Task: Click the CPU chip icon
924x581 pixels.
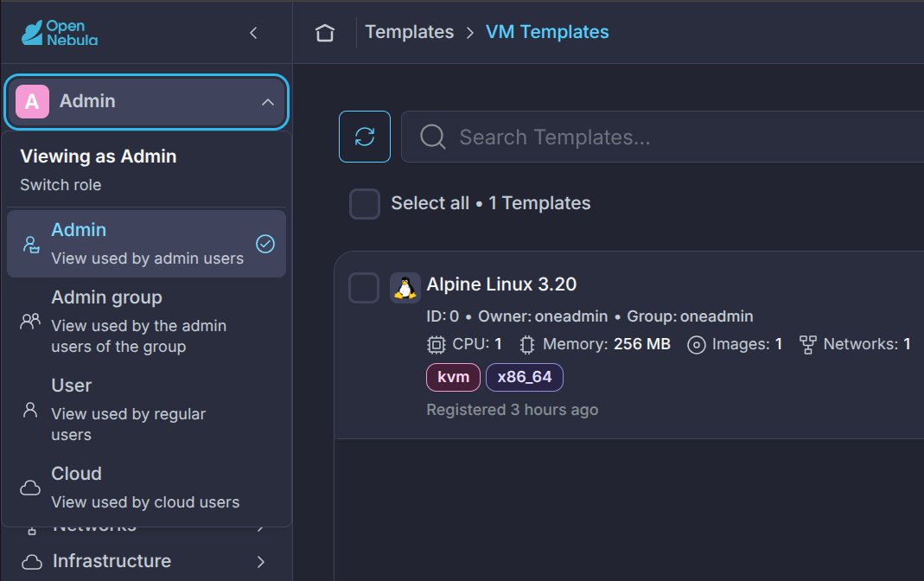Action: (x=437, y=344)
